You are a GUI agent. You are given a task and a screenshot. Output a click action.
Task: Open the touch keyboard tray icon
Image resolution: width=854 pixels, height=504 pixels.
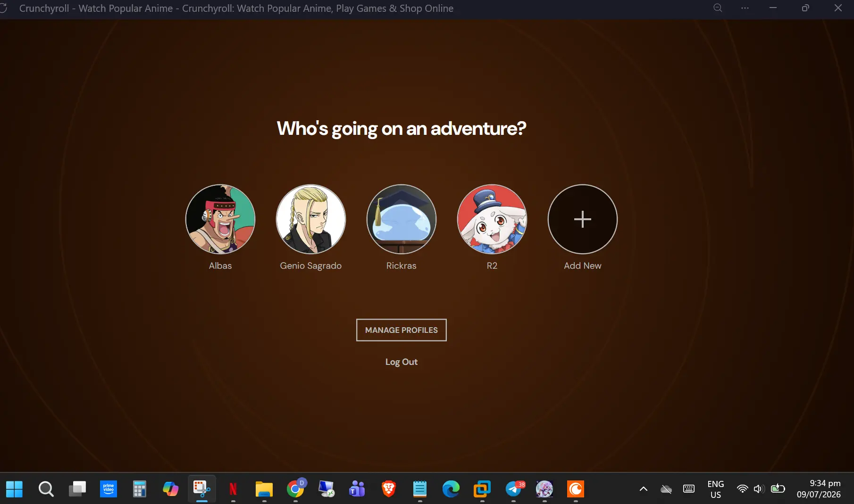coord(689,489)
